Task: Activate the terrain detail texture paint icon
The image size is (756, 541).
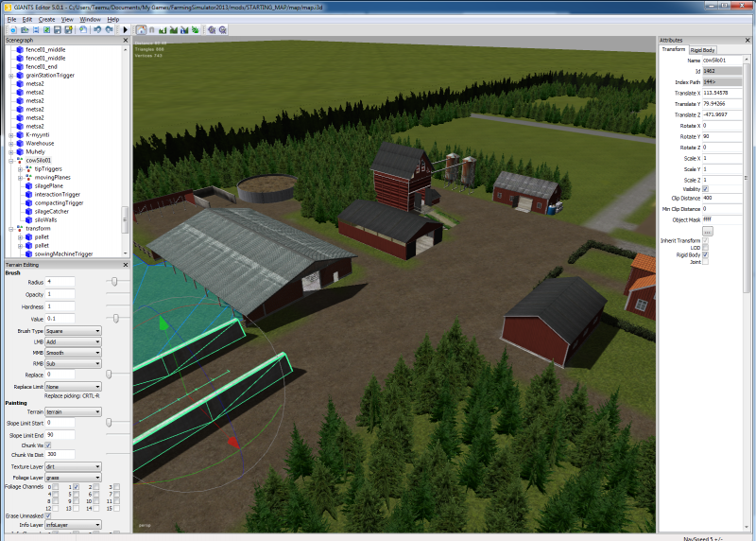Action: 174,30
